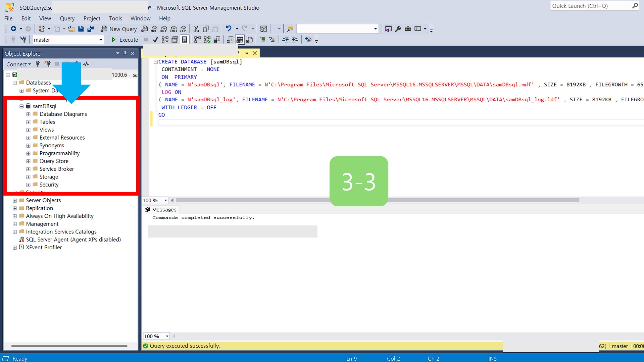Viewport: 644px width, 362px height.
Task: Toggle Include Live Query Statistics
Action: tap(207, 40)
